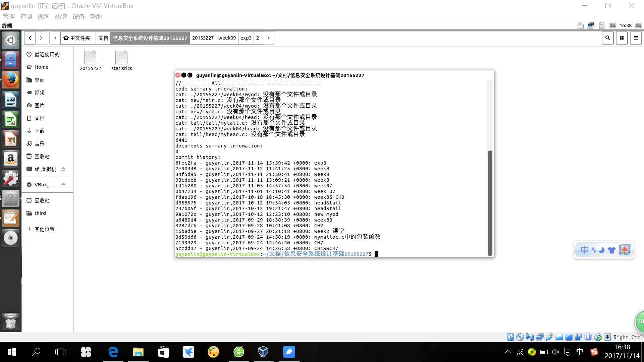
Task: Open 视频 in sidebar
Action: (47, 93)
